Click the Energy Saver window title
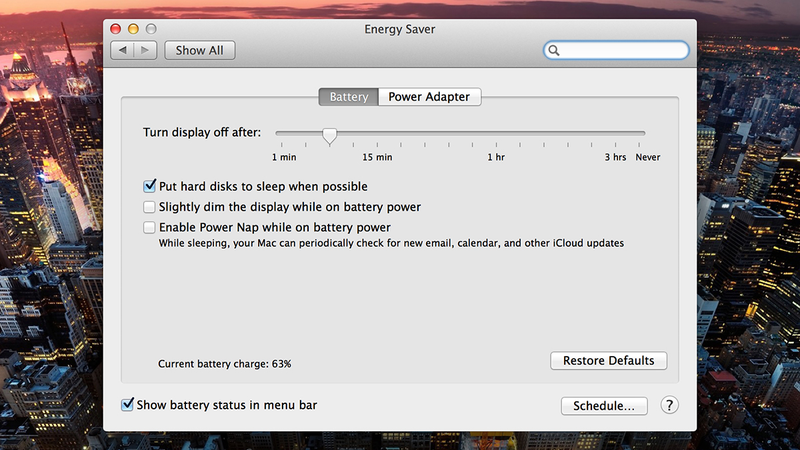Image resolution: width=800 pixels, height=450 pixels. [399, 29]
